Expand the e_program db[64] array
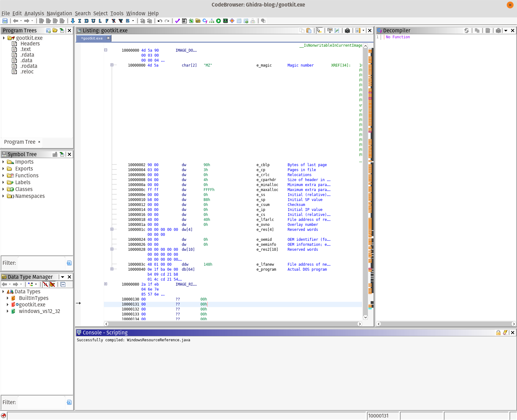The width and height of the screenshot is (517, 420). pos(112,269)
